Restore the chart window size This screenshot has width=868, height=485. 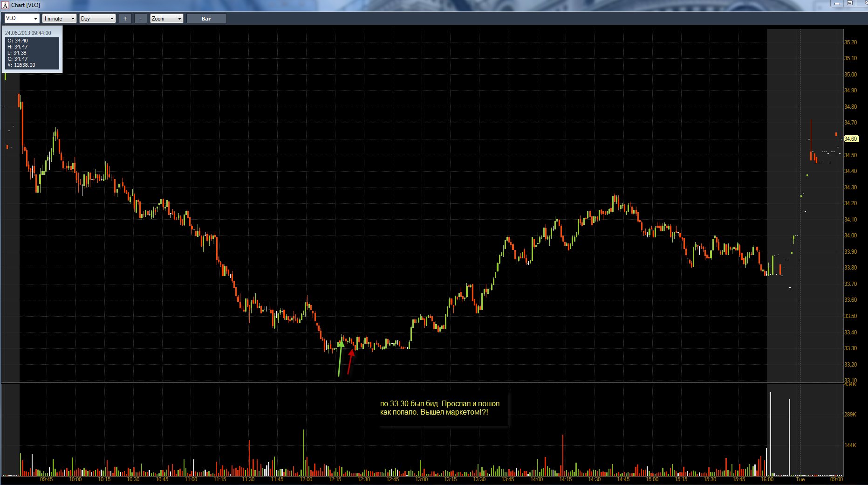pos(850,4)
